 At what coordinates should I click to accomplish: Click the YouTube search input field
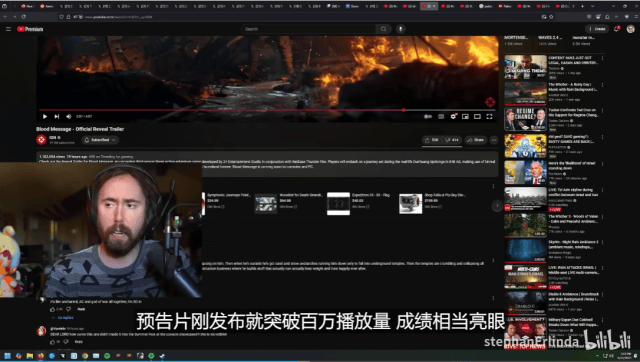click(308, 29)
